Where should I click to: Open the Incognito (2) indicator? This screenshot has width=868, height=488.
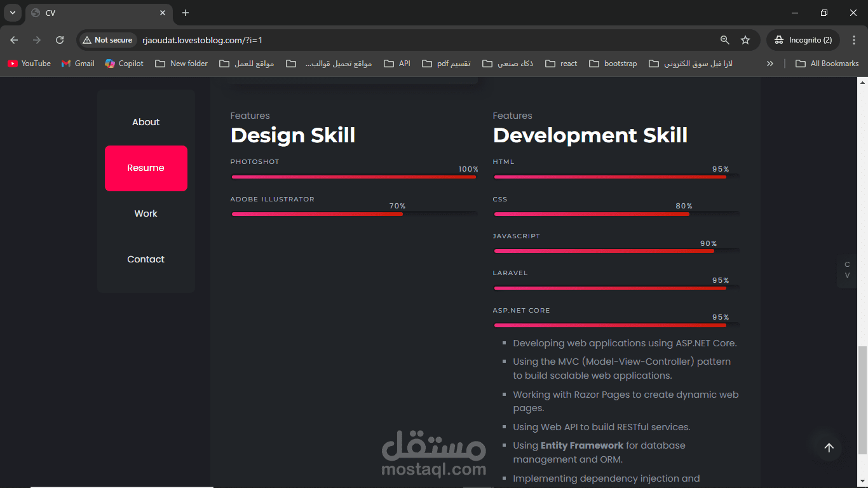[803, 40]
